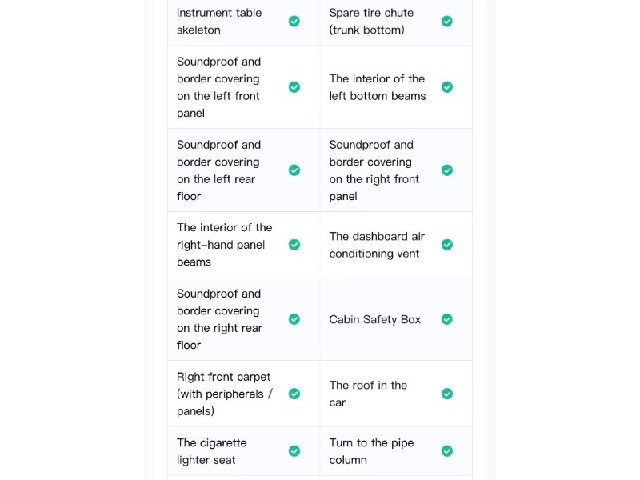
Task: Click the check mark for Right front carpet
Action: point(294,394)
